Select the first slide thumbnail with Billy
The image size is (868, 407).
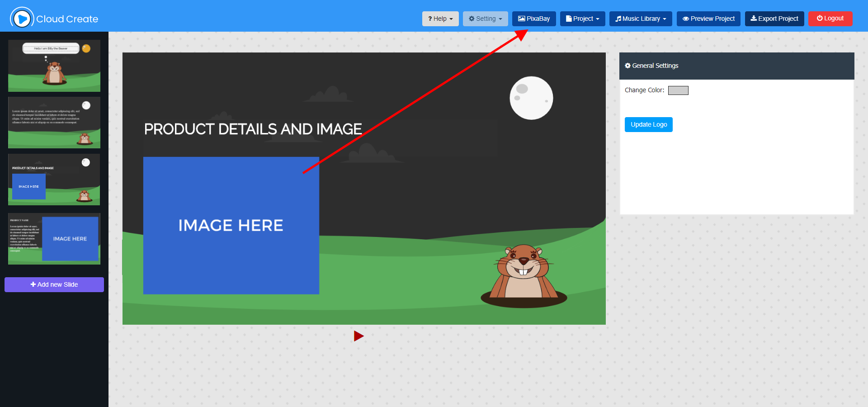pos(54,66)
